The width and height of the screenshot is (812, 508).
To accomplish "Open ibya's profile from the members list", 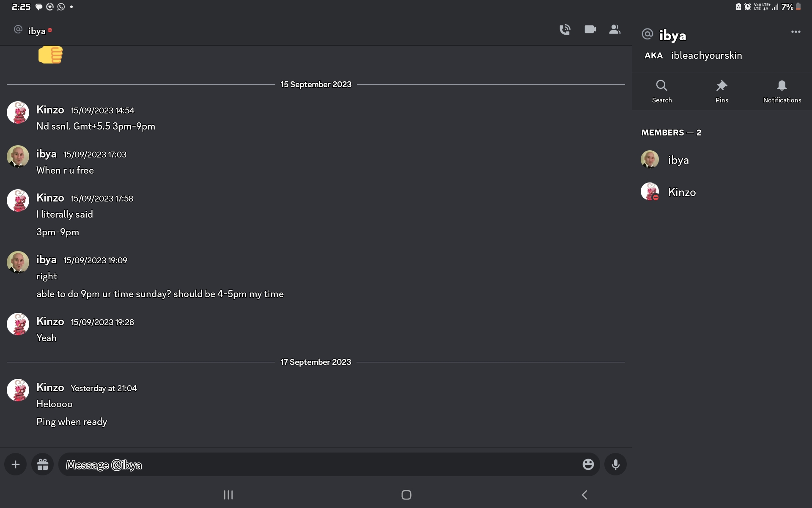I will 678,160.
